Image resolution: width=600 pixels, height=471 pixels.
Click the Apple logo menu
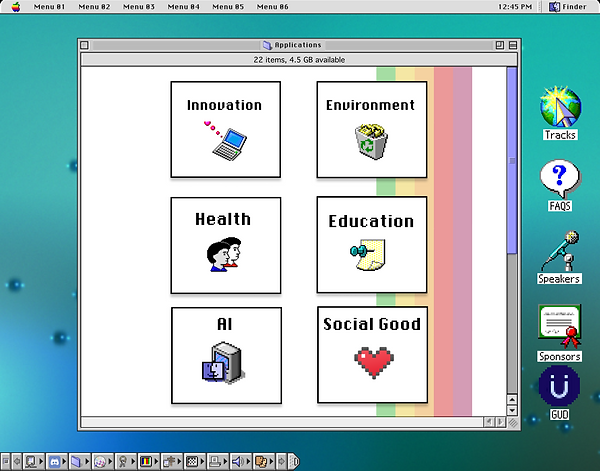[16, 7]
